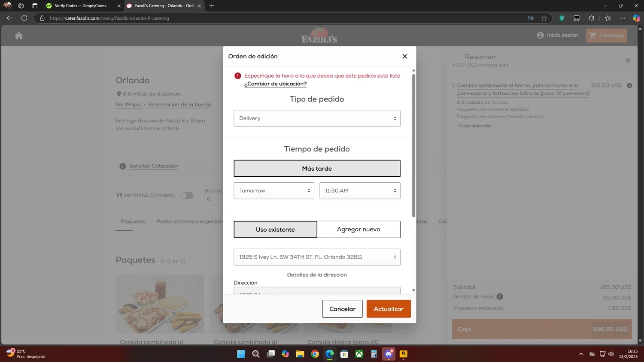Click the dialog's vertical scrollbar
Image resolution: width=644 pixels, height=362 pixels.
coord(413,146)
